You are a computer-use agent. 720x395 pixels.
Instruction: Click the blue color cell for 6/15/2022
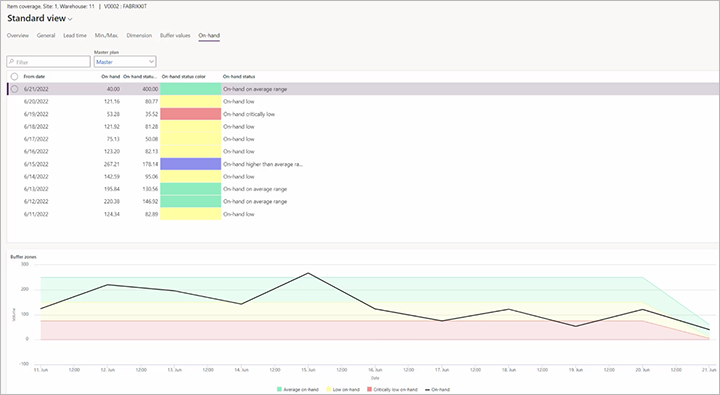pos(191,164)
